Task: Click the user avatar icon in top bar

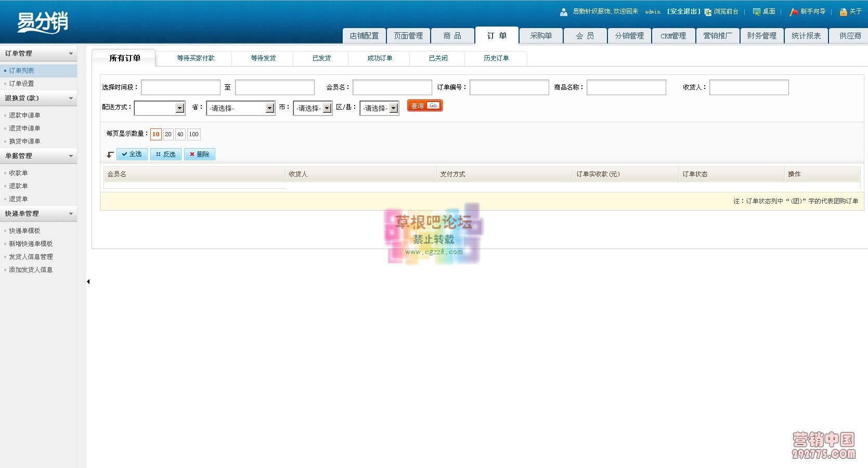Action: (563, 11)
